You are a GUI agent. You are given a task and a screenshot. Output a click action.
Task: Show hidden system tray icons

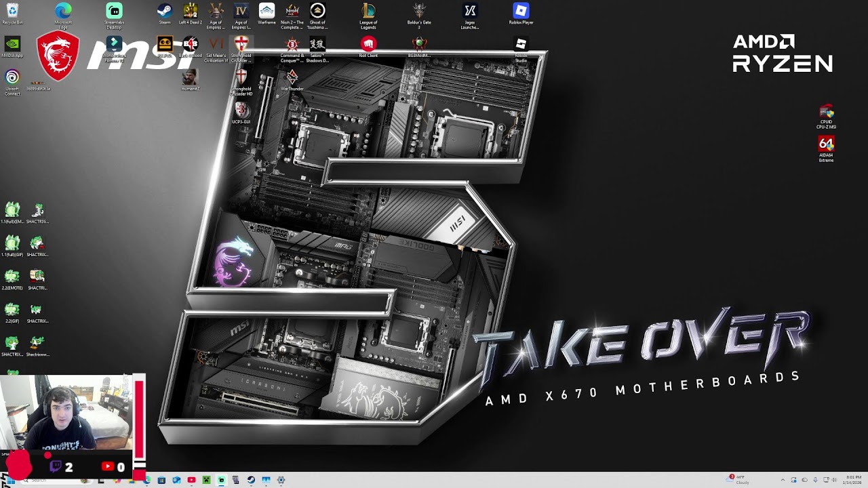[x=783, y=480]
